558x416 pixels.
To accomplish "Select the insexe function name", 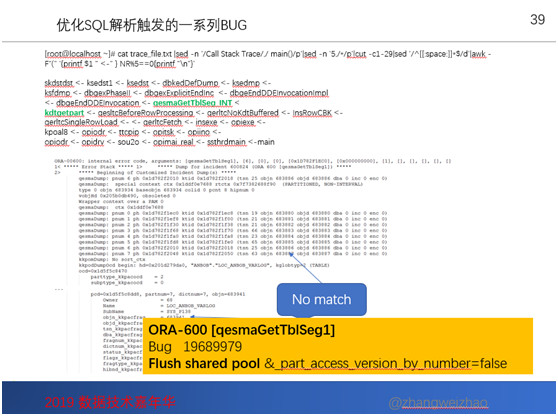I will click(206, 122).
